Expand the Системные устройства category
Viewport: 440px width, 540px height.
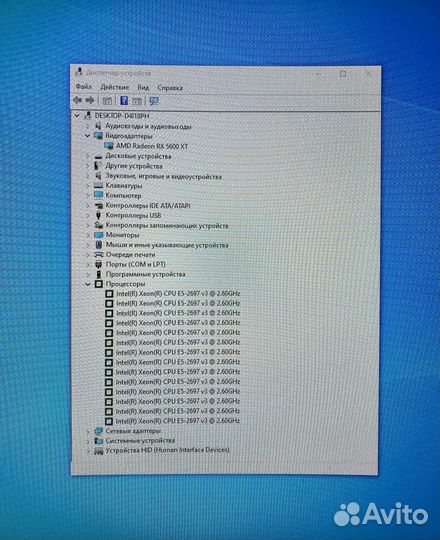pyautogui.click(x=88, y=441)
